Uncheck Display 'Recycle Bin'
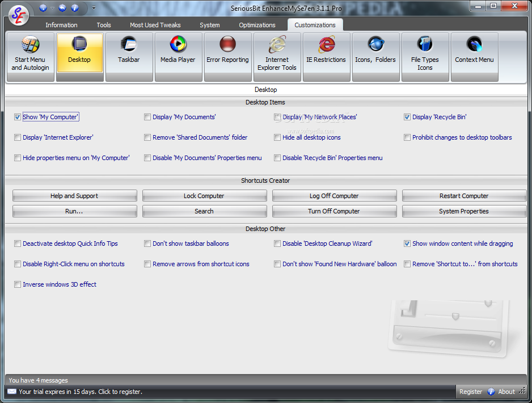This screenshot has width=532, height=403. pyautogui.click(x=407, y=117)
